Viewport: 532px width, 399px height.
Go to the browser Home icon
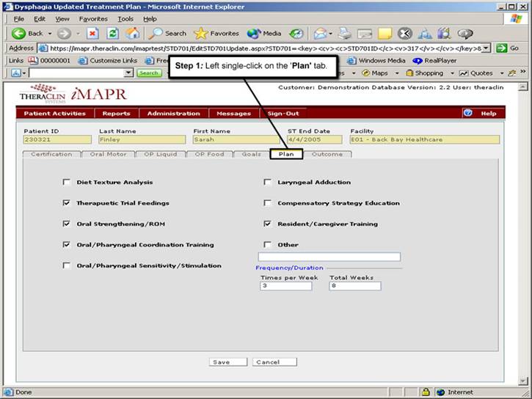(132, 33)
